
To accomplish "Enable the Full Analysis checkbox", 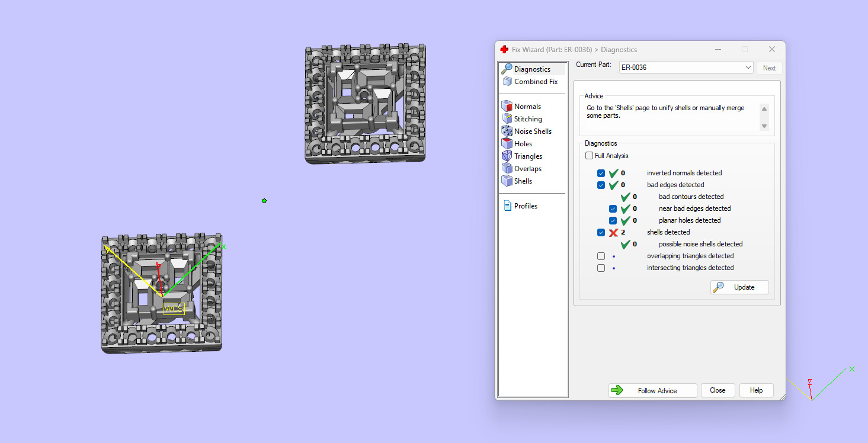I will (x=589, y=156).
